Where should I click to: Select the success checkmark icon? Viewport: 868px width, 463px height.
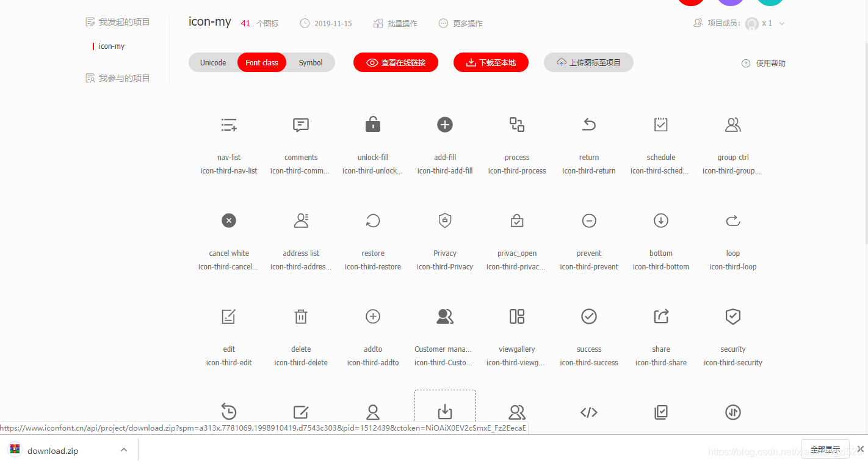[589, 316]
